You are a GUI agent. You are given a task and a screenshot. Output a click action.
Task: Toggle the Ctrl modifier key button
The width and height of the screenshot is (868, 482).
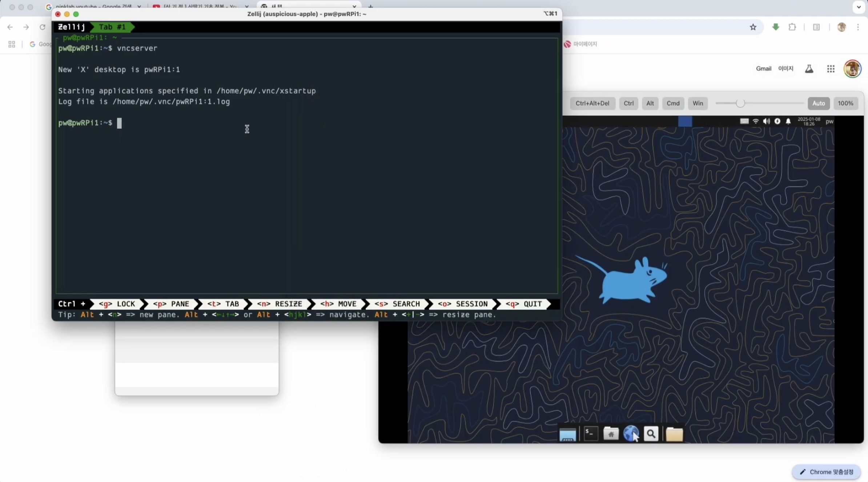coord(628,103)
